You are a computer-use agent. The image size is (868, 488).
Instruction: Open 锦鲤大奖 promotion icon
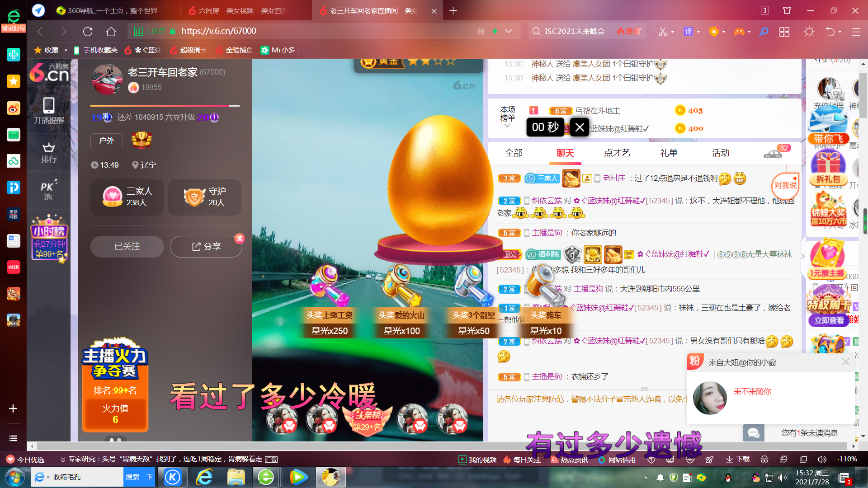click(828, 209)
